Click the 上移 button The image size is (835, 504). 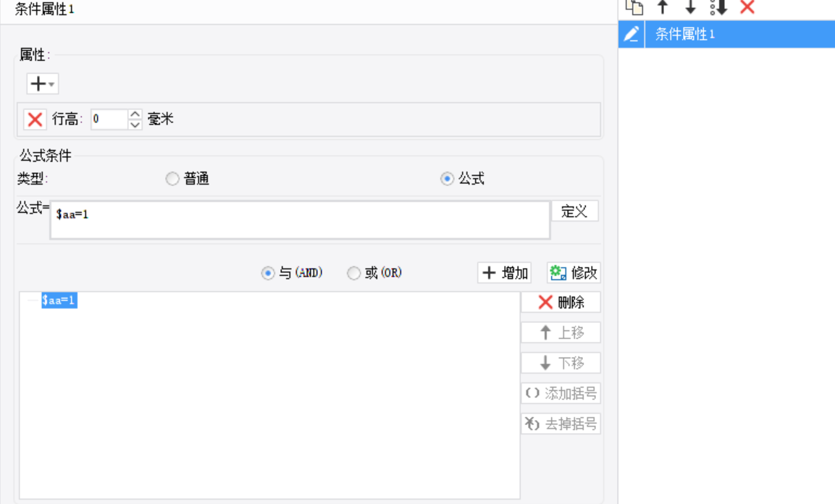point(561,332)
